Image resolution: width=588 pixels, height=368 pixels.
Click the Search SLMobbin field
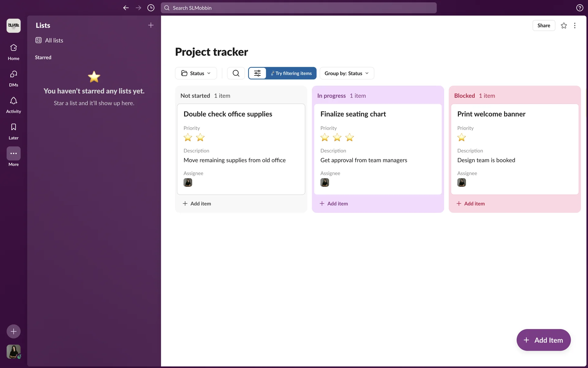(x=299, y=8)
